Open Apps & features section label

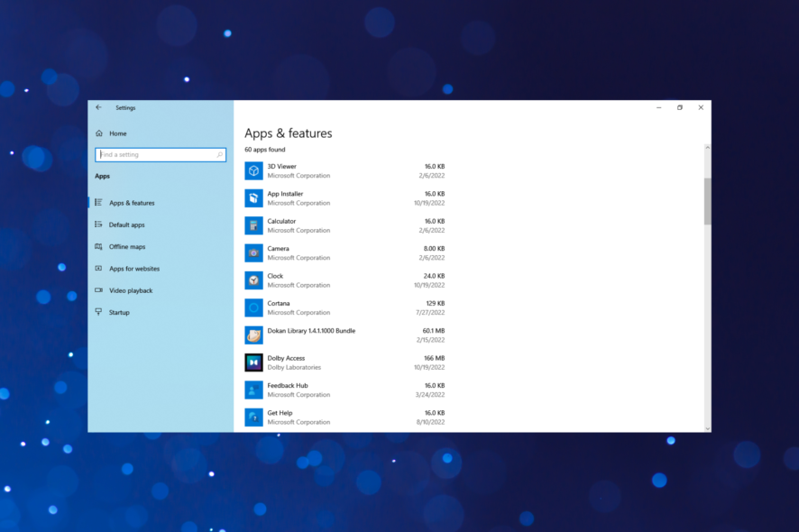[132, 203]
